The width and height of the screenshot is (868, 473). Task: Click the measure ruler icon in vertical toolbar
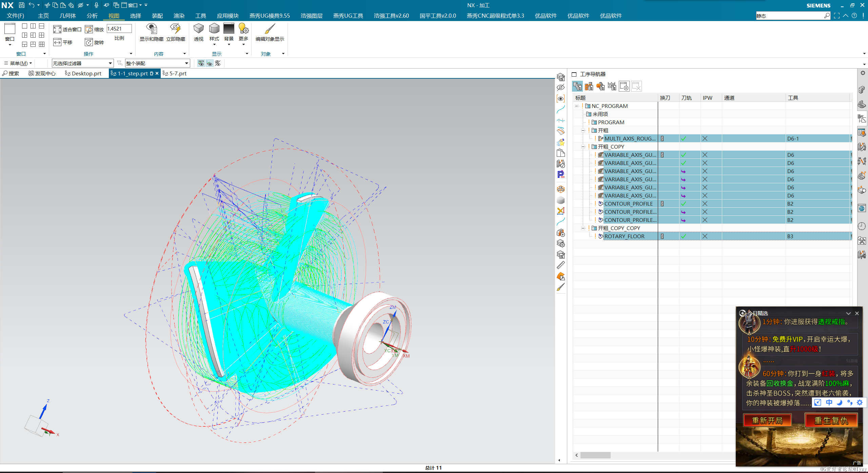[561, 265]
